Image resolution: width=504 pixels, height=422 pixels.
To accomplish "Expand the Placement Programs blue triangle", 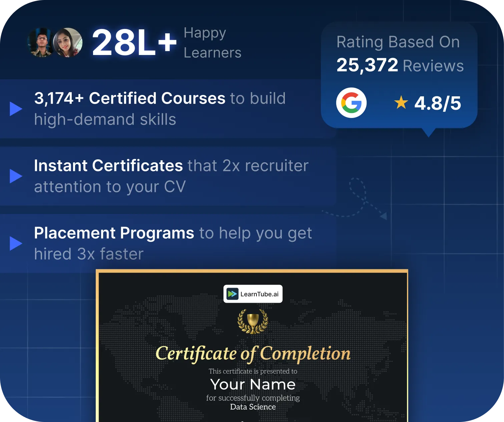I will point(16,243).
